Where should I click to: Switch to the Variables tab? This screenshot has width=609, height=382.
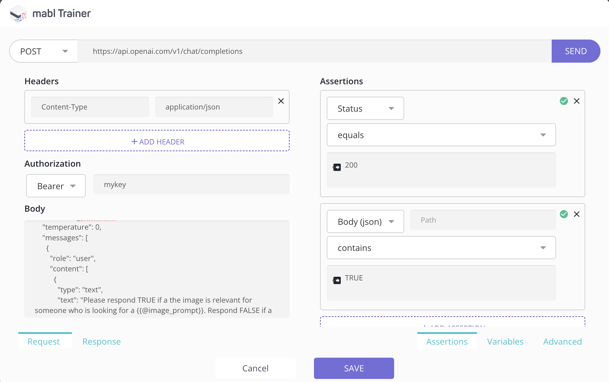(505, 342)
